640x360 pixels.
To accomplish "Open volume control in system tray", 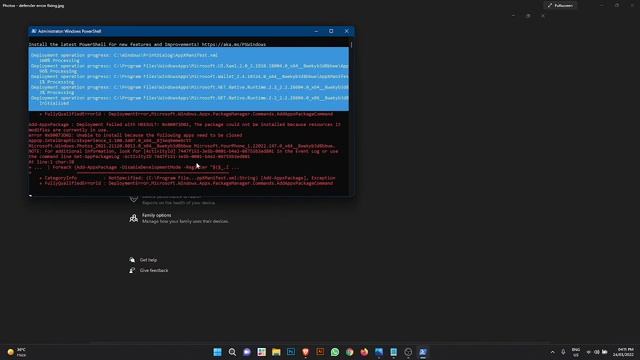I will point(597,352).
